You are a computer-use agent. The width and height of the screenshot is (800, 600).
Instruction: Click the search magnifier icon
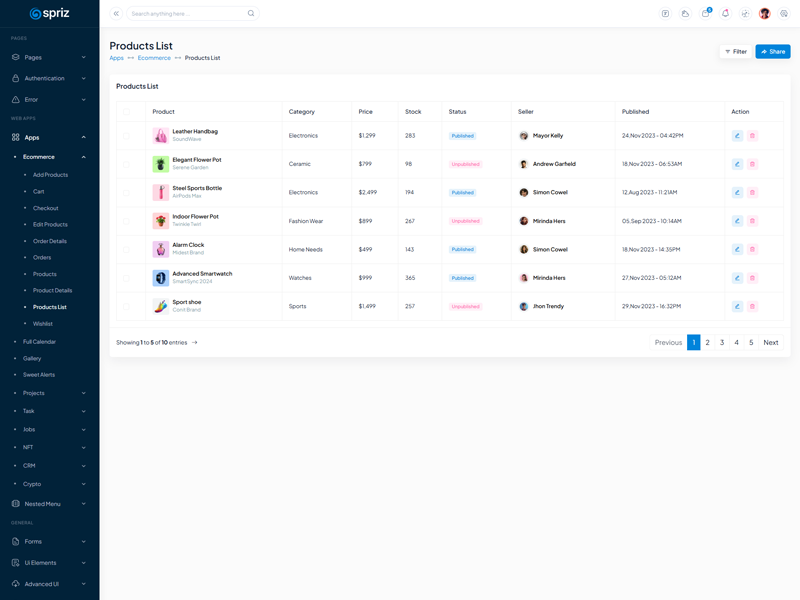click(251, 14)
